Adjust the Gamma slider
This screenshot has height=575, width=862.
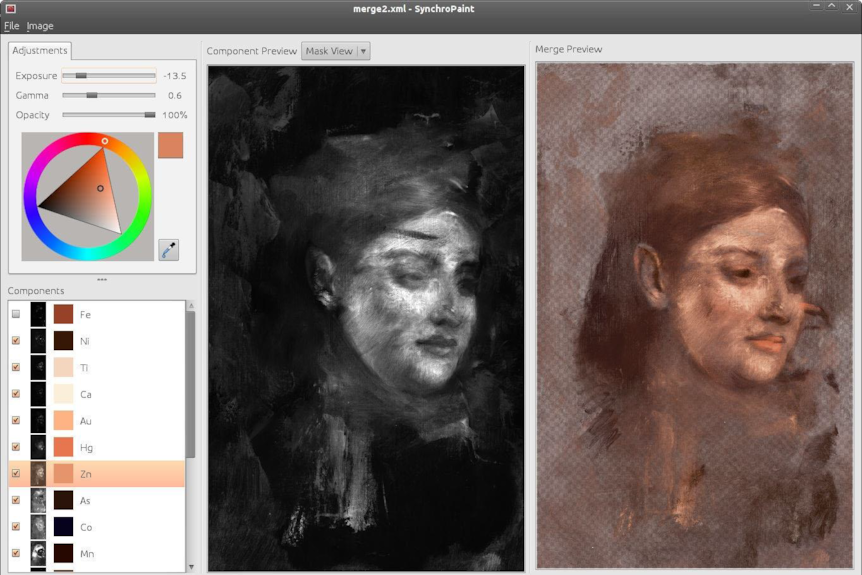(x=109, y=95)
